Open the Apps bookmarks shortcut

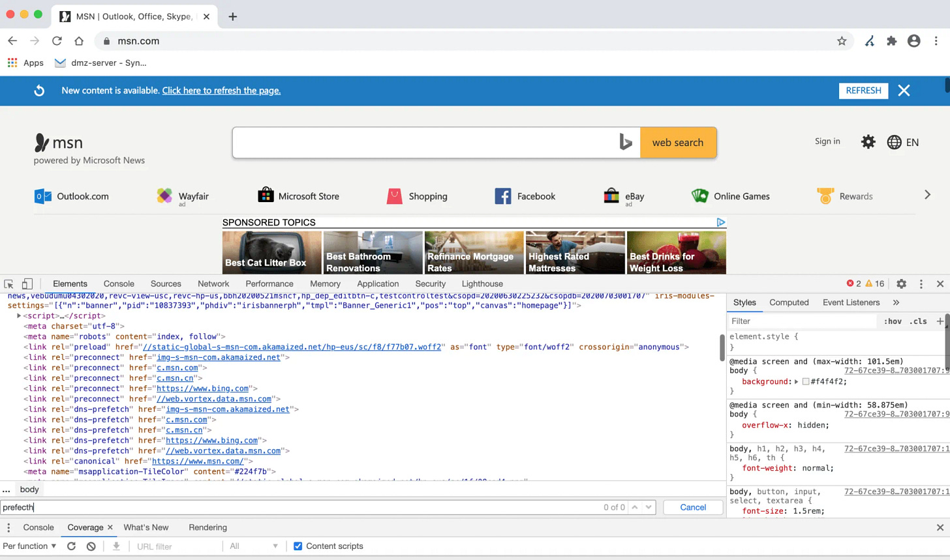tap(25, 63)
